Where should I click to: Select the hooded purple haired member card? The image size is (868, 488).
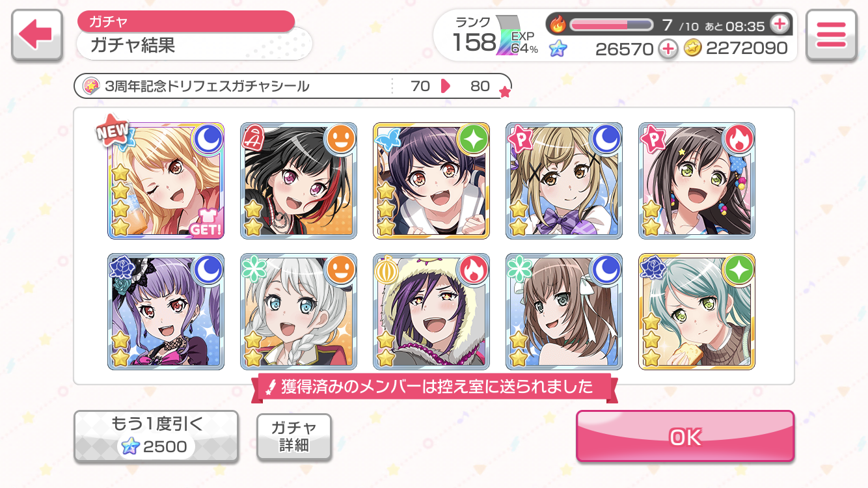click(431, 312)
